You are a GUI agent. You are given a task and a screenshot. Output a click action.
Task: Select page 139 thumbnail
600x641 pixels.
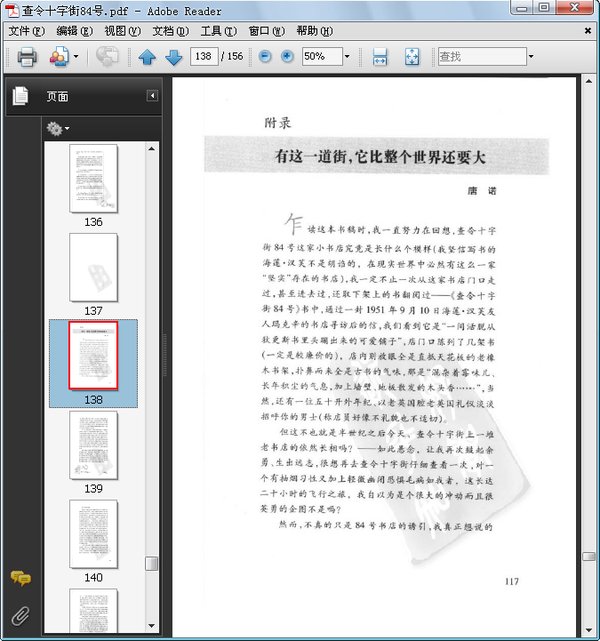pyautogui.click(x=93, y=446)
